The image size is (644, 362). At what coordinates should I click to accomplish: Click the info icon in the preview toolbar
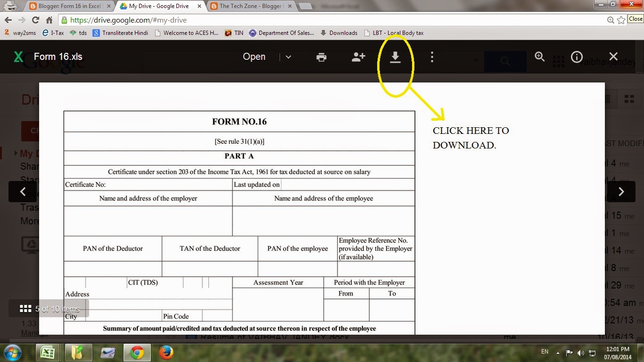pyautogui.click(x=577, y=57)
